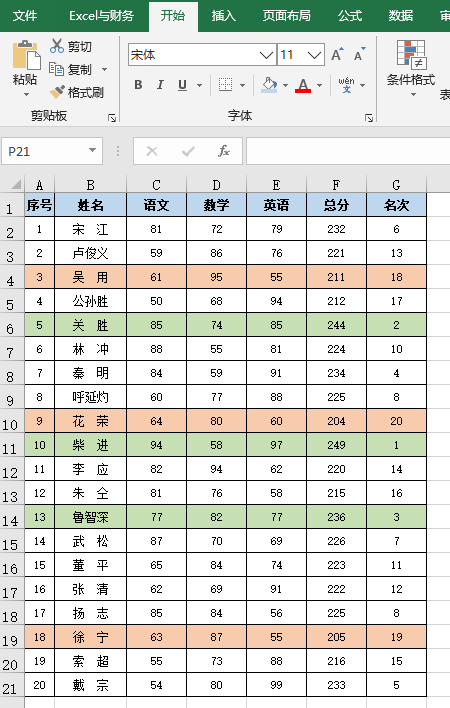Open Conditional Formatting (条件格式) menu
This screenshot has width=450, height=708.
(x=411, y=68)
